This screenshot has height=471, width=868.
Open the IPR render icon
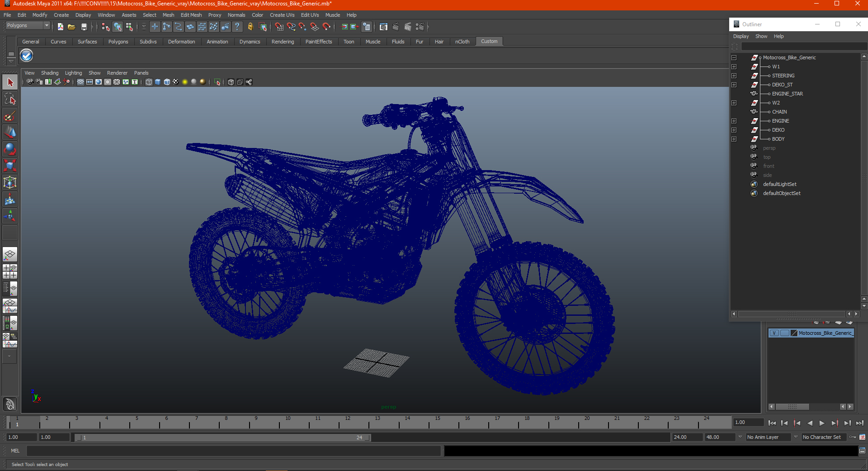pos(408,27)
